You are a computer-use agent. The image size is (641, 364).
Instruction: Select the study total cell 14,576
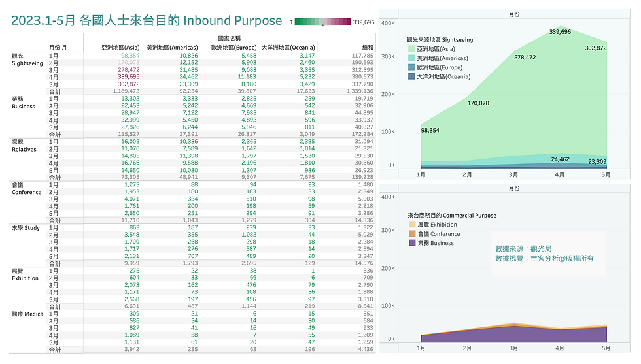[x=364, y=263]
